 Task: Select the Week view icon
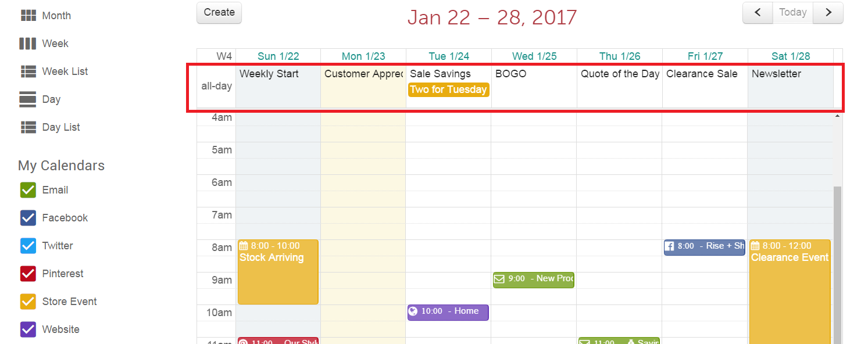point(28,44)
